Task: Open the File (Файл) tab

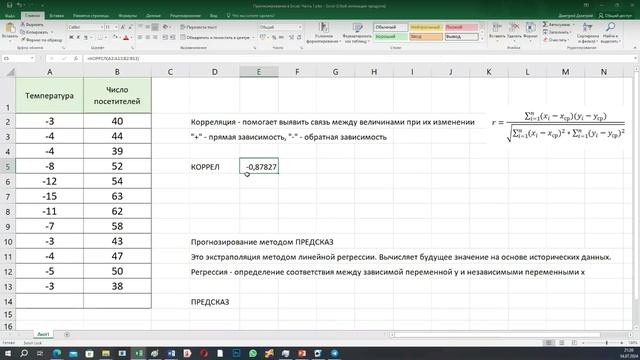Action: point(10,16)
